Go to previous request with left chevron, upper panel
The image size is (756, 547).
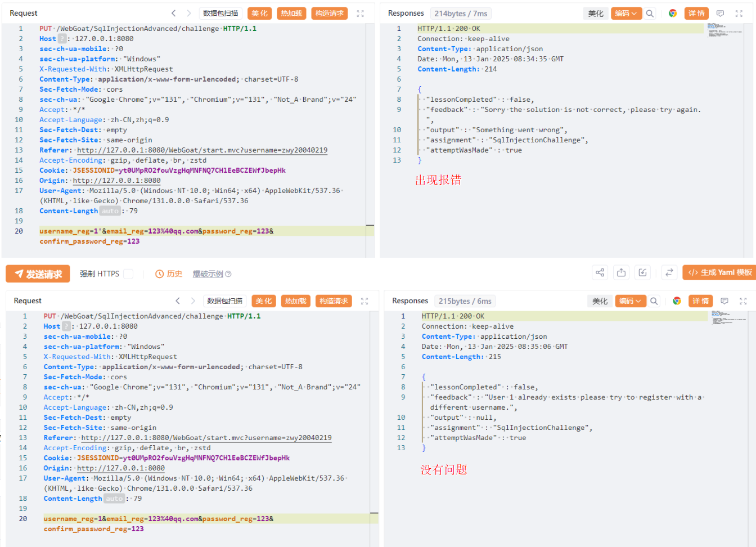pos(173,14)
